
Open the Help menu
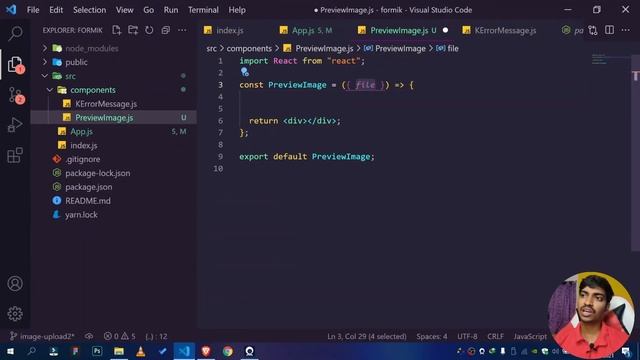coord(237,10)
